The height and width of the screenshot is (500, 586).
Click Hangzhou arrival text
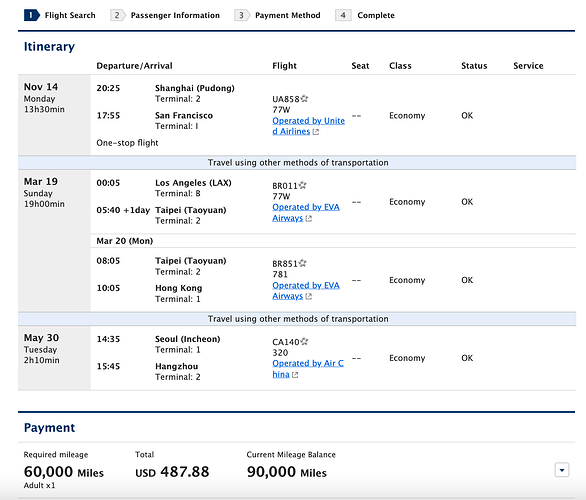176,366
